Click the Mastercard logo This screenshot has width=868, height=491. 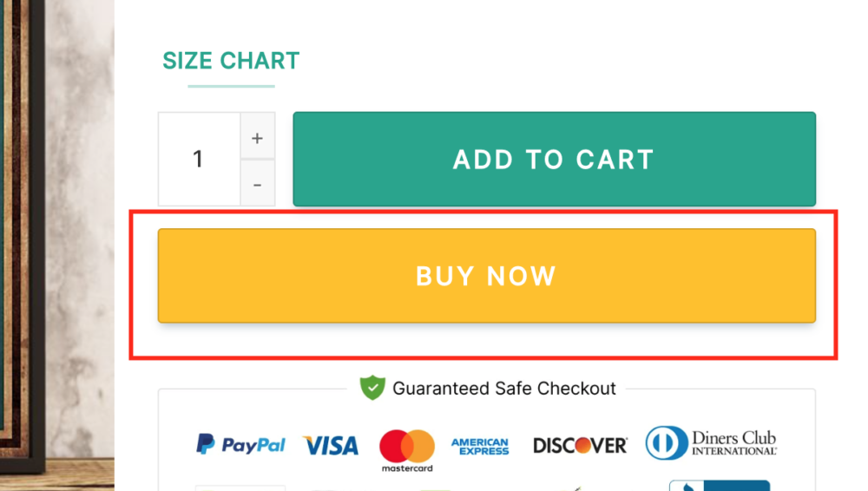click(407, 446)
